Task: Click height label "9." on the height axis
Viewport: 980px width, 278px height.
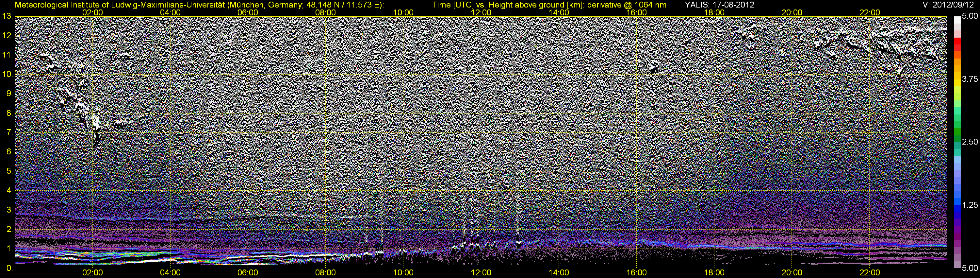Action: coord(9,94)
